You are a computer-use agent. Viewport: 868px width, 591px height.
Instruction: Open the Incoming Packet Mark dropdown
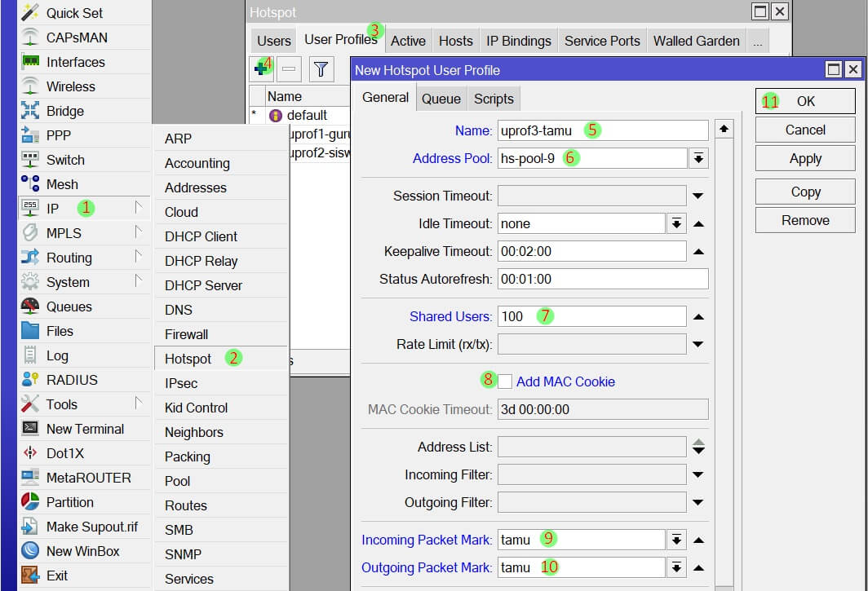point(676,540)
